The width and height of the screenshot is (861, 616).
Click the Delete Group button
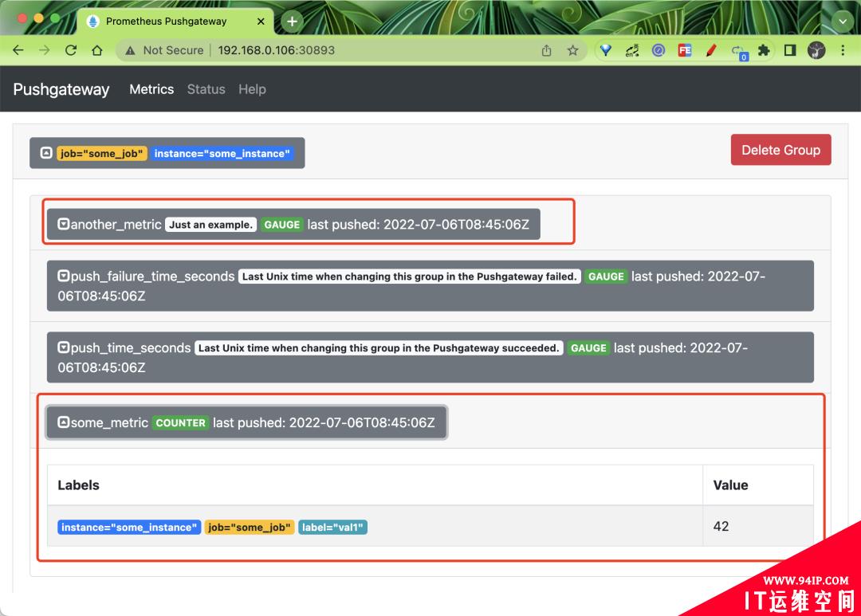[x=780, y=150]
